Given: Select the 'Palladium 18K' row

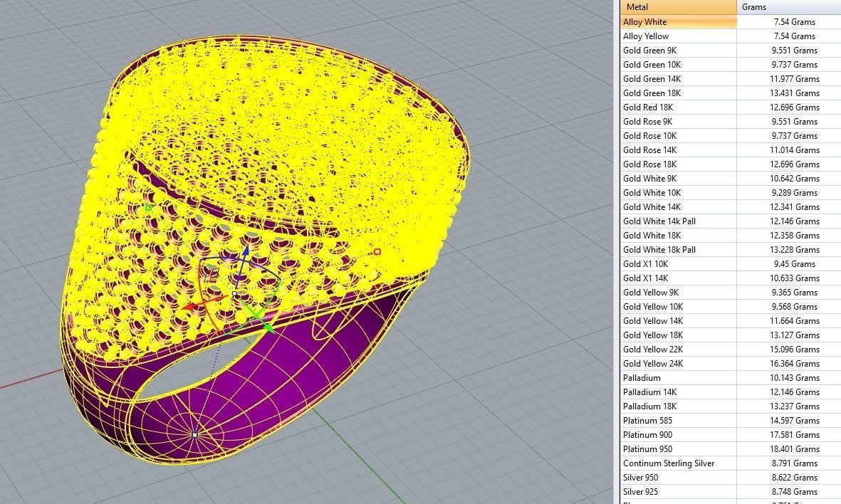Looking at the screenshot, I should pyautogui.click(x=731, y=406).
